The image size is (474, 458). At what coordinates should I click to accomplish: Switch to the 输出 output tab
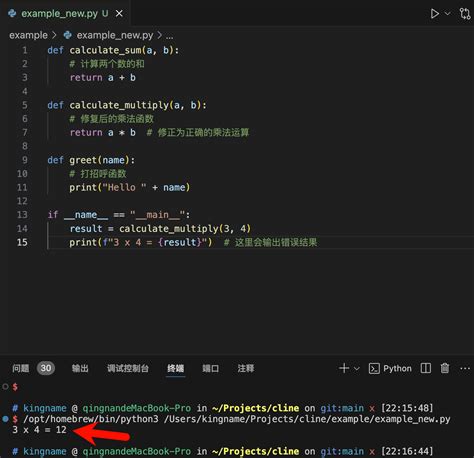(80, 368)
